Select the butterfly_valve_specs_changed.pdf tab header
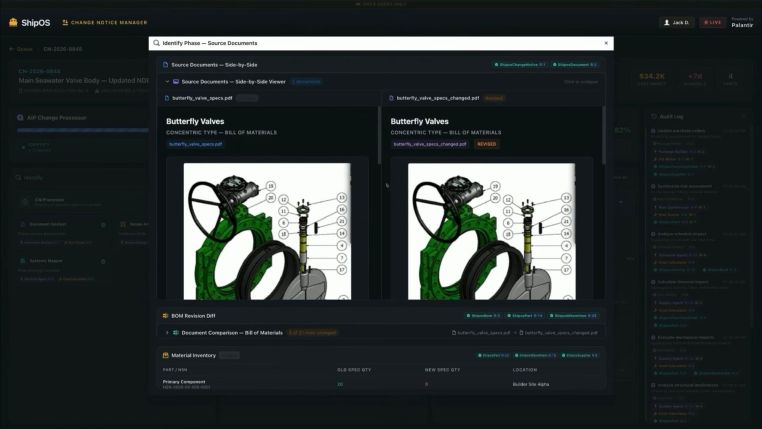The height and width of the screenshot is (429, 762). (x=437, y=98)
